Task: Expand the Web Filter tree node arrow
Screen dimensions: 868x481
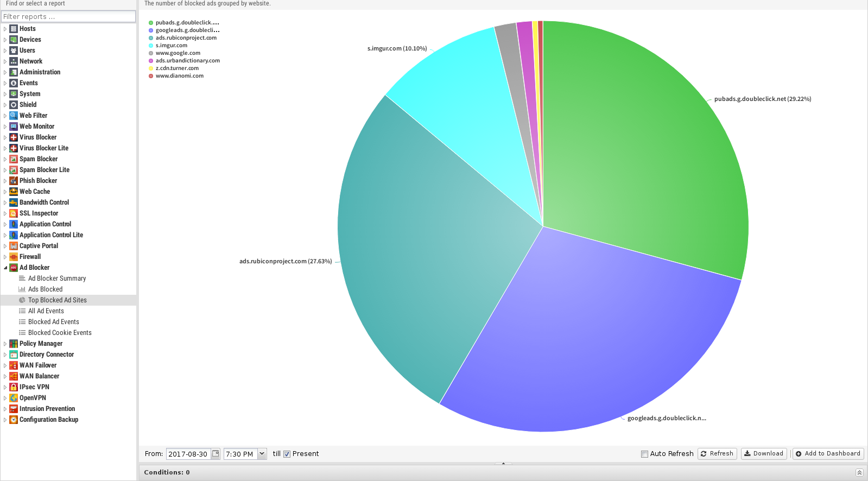Action: coord(5,116)
